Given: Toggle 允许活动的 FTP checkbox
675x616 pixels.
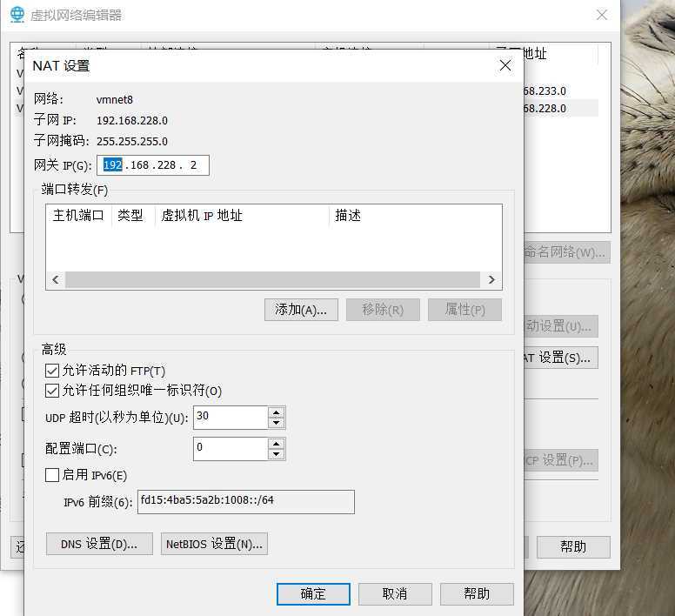Looking at the screenshot, I should [52, 371].
